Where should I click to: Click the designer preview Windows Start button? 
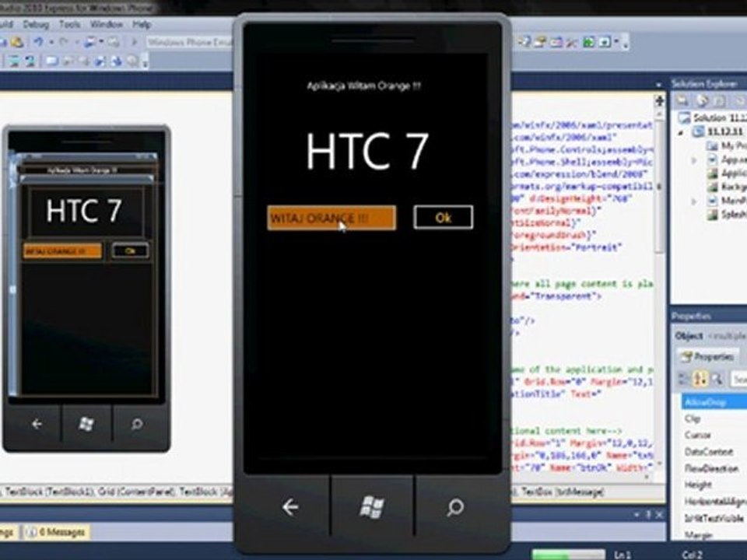coord(86,424)
